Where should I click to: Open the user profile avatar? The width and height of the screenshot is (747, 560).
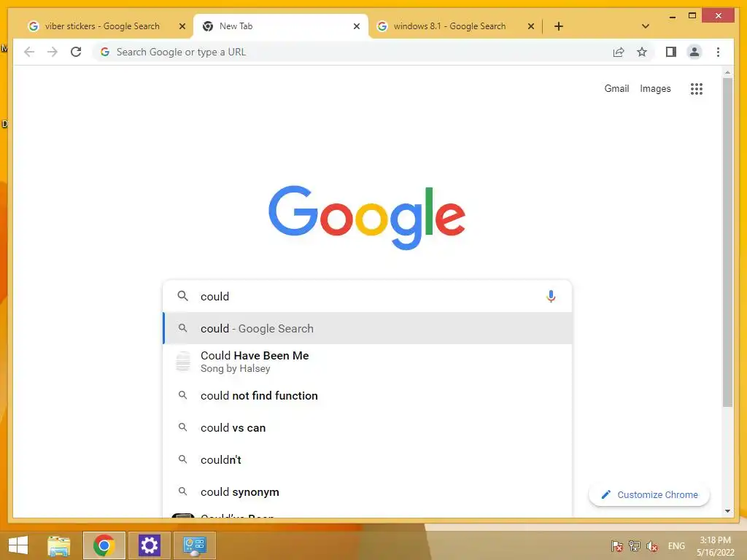coord(694,52)
